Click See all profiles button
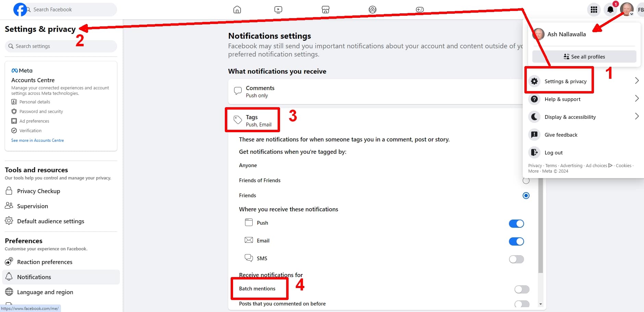Image resolution: width=644 pixels, height=312 pixels. (584, 57)
